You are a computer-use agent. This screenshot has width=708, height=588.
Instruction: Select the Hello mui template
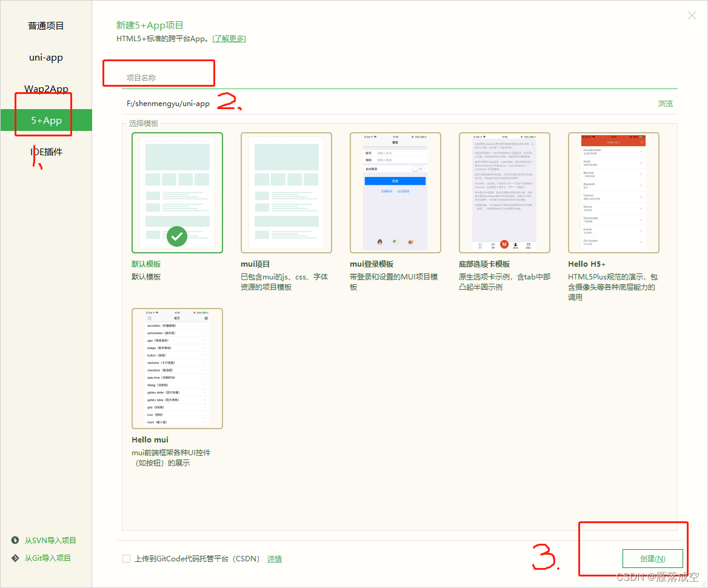(x=177, y=368)
